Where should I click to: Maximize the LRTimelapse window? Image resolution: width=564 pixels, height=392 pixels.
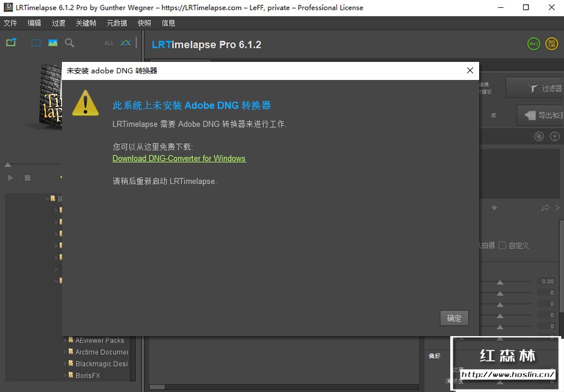pyautogui.click(x=526, y=7)
